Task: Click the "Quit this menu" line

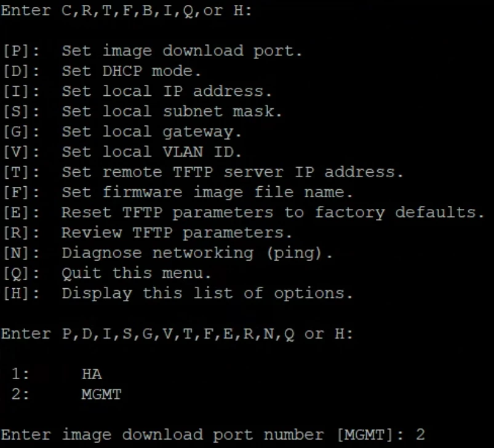Action: coord(136,273)
